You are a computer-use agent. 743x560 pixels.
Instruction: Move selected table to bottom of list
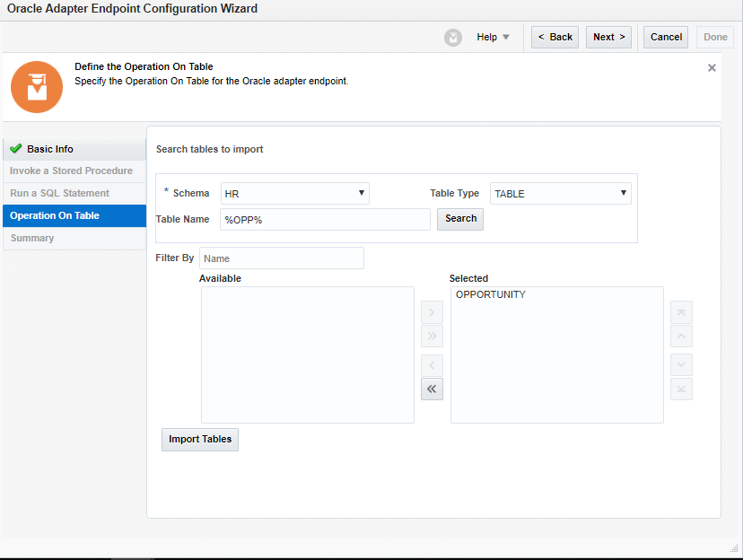(x=681, y=389)
